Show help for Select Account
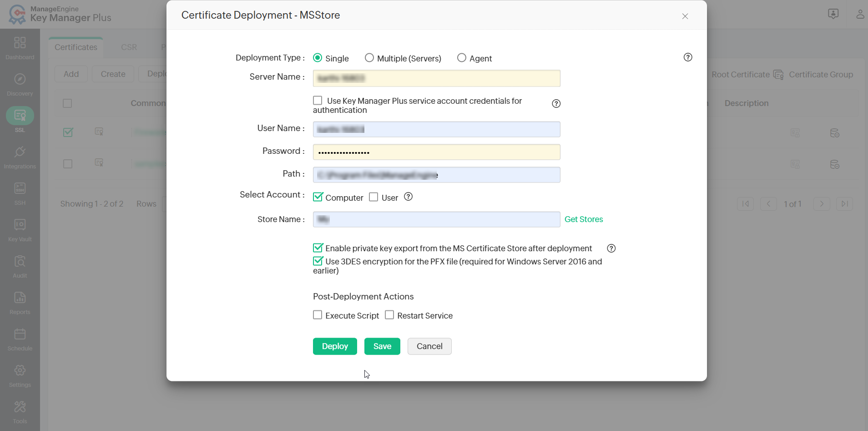 (x=409, y=197)
